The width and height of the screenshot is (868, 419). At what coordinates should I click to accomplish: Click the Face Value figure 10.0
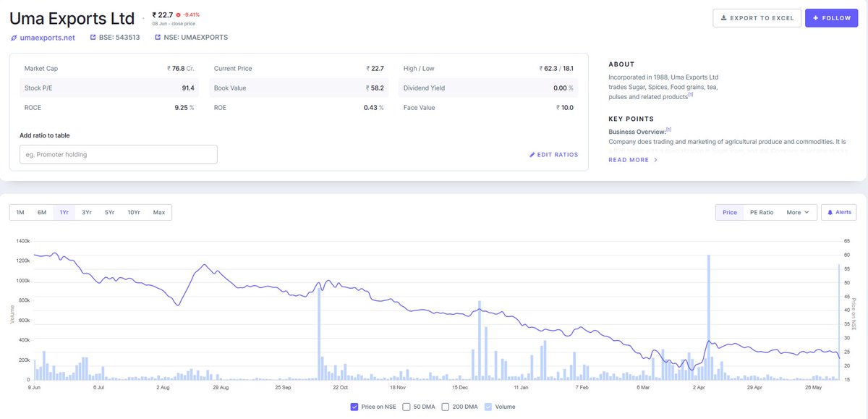(x=565, y=107)
